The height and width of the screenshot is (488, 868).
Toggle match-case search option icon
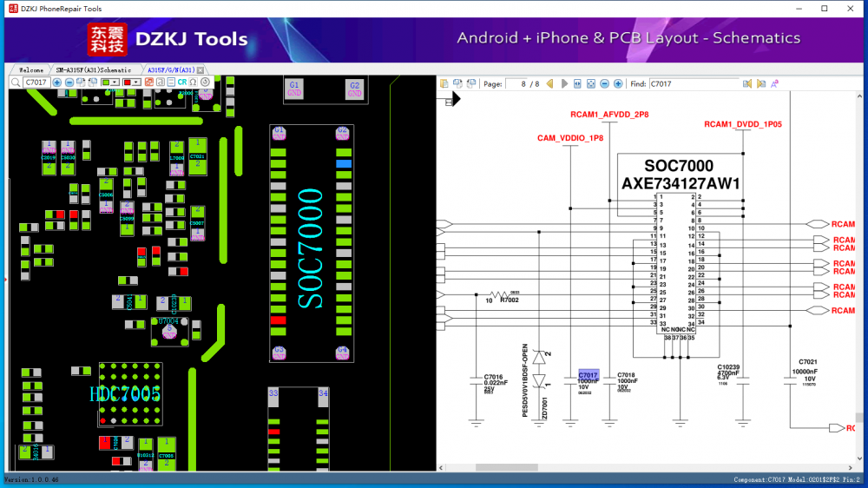[774, 83]
